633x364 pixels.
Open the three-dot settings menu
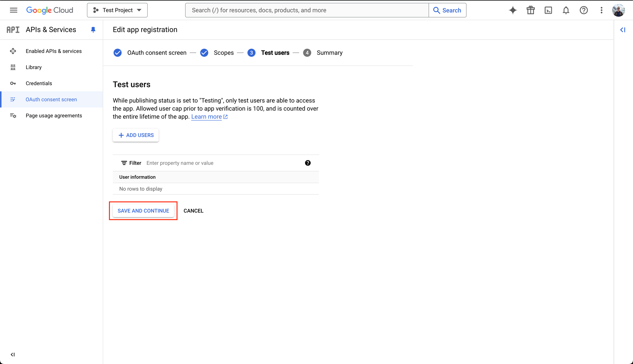[601, 10]
